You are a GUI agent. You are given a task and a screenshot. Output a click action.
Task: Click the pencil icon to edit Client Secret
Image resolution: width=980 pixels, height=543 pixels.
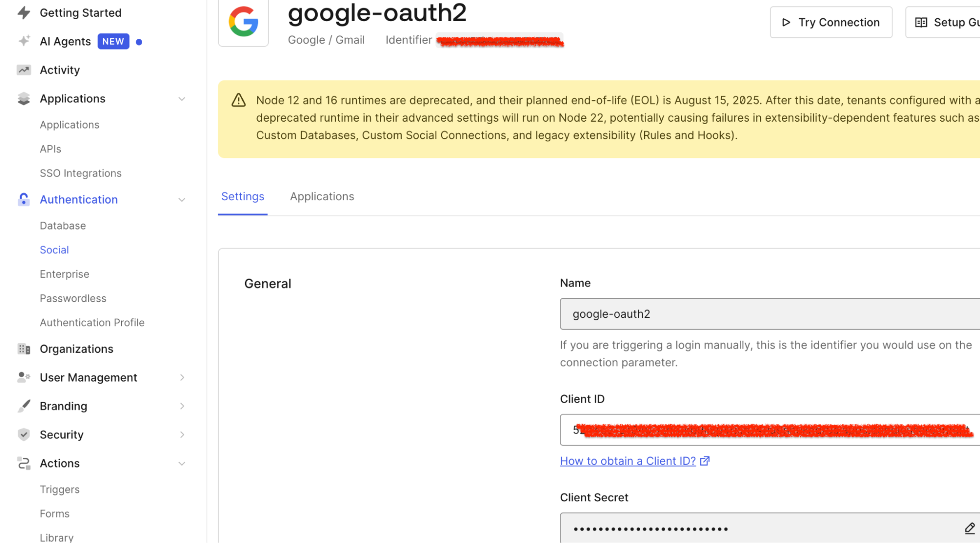pyautogui.click(x=970, y=528)
